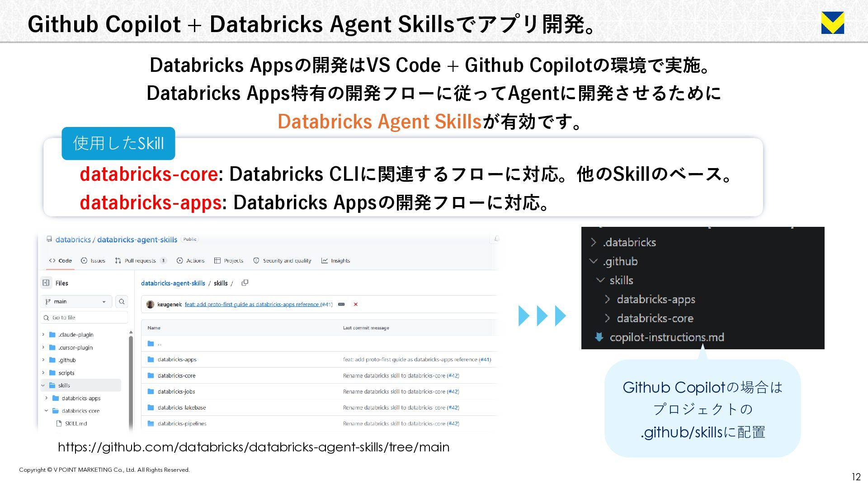Open the Pull requests tab
Viewport: 868px width, 488px height.
[140, 261]
